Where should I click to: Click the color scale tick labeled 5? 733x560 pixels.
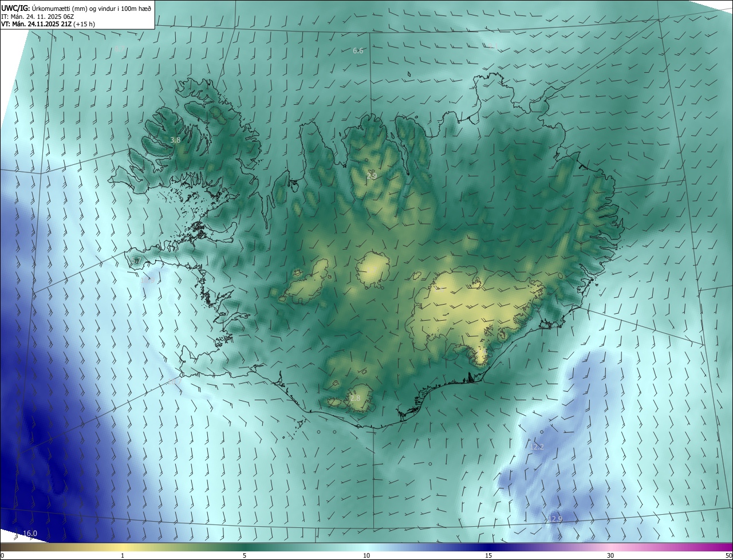[245, 555]
